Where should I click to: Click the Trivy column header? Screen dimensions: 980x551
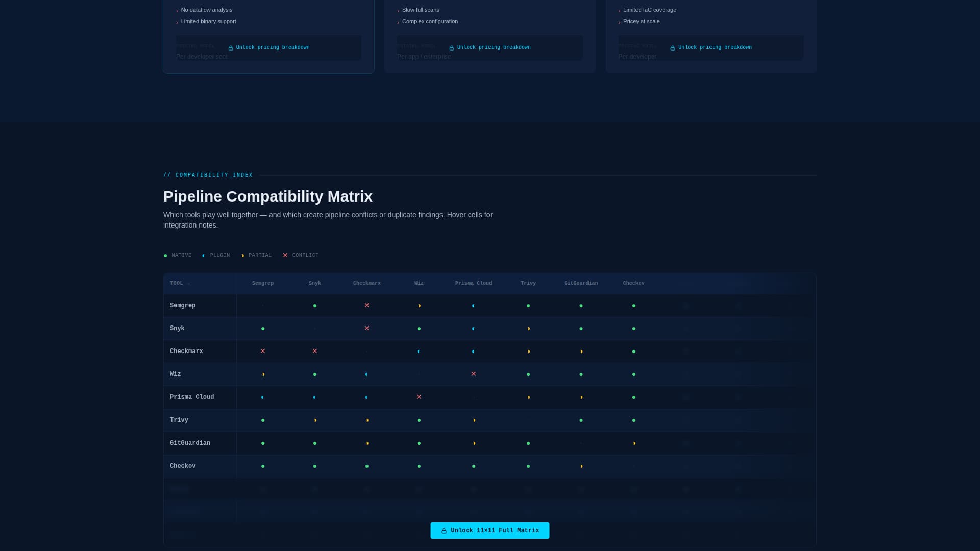coord(528,283)
